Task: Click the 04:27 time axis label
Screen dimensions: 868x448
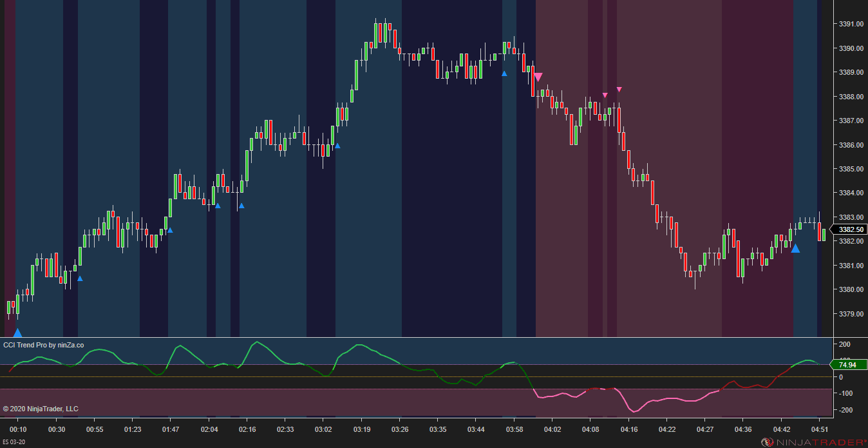Action: [705, 429]
